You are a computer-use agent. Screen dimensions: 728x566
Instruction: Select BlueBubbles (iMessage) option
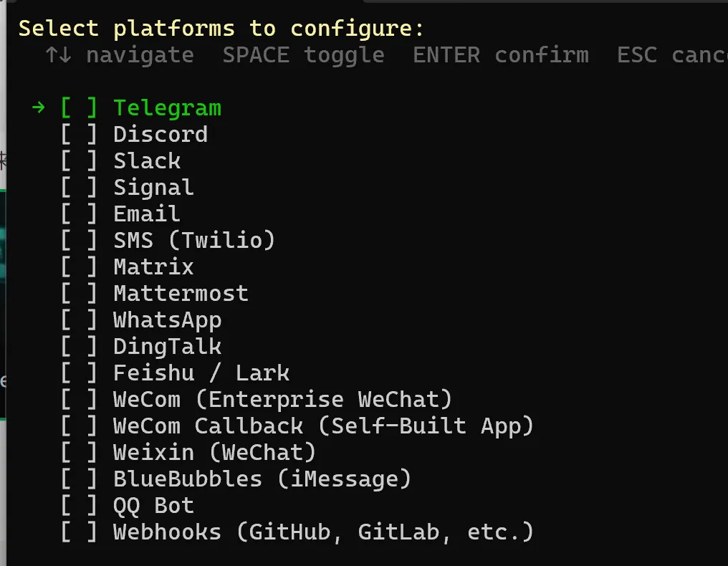(x=262, y=479)
